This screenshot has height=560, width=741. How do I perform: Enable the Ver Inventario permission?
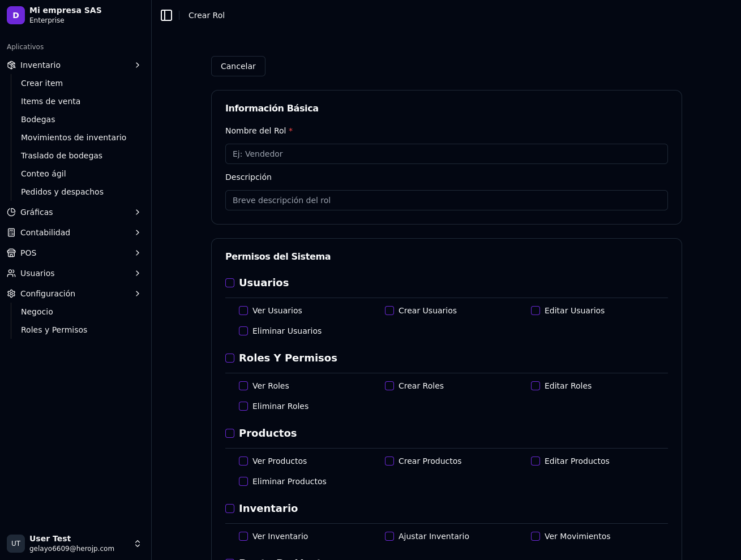(243, 536)
